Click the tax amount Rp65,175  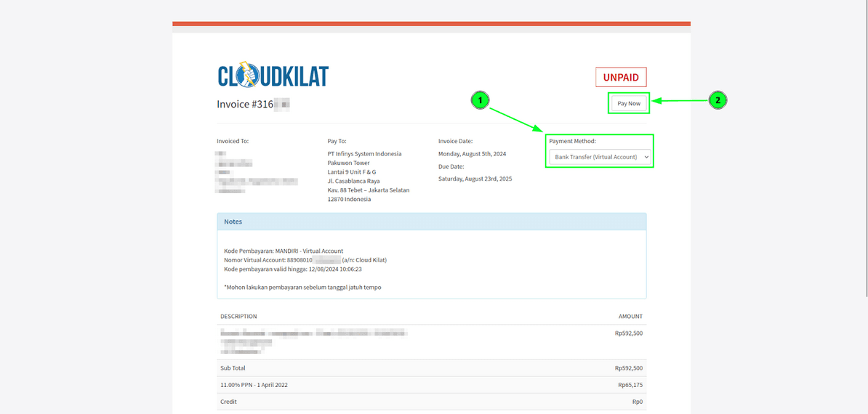pos(630,385)
